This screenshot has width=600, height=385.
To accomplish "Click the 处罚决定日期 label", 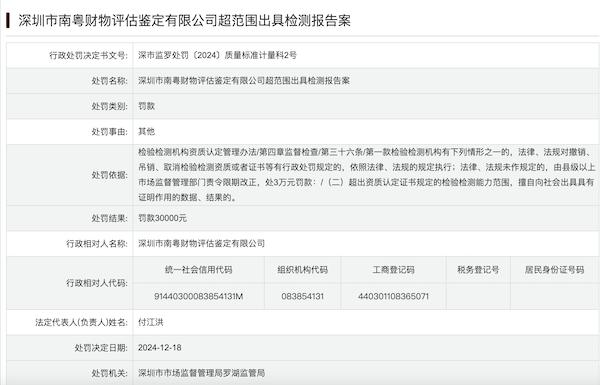I will (101, 348).
